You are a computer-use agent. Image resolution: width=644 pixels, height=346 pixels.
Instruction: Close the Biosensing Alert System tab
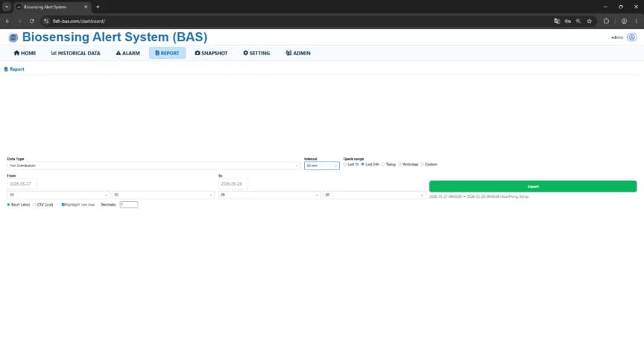click(x=86, y=7)
